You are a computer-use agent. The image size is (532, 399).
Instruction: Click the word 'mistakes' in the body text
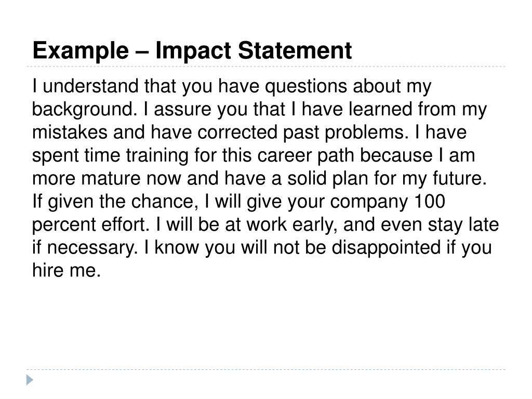[x=70, y=132]
